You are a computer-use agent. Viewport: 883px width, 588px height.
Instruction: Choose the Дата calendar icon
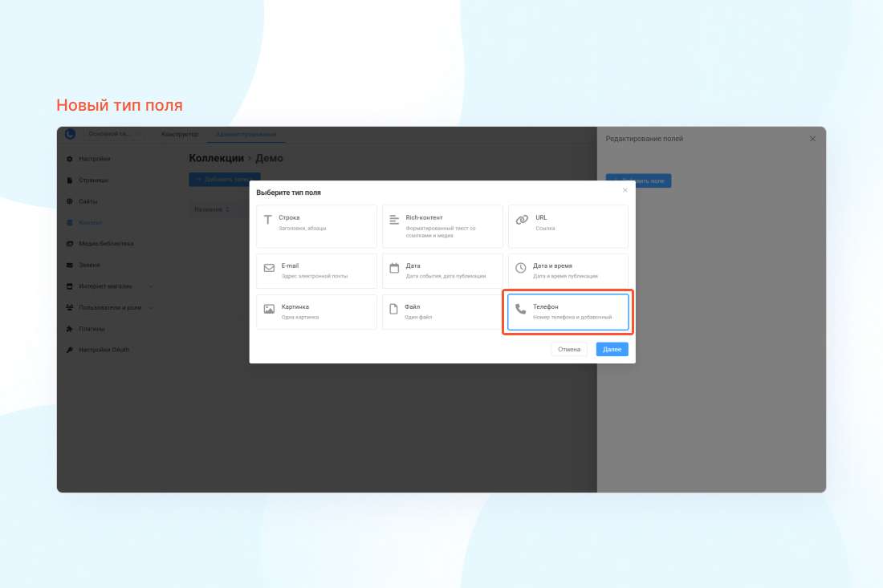pos(394,268)
